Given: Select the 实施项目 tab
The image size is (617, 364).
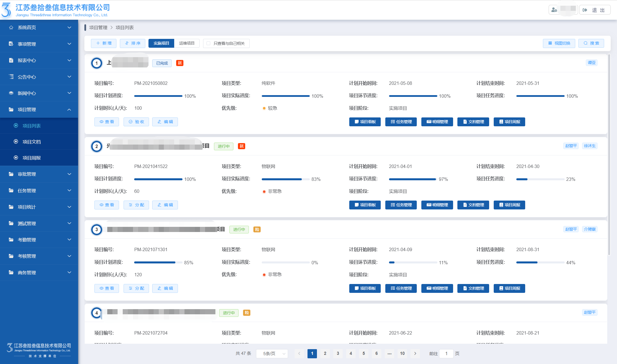Looking at the screenshot, I should pos(161,43).
